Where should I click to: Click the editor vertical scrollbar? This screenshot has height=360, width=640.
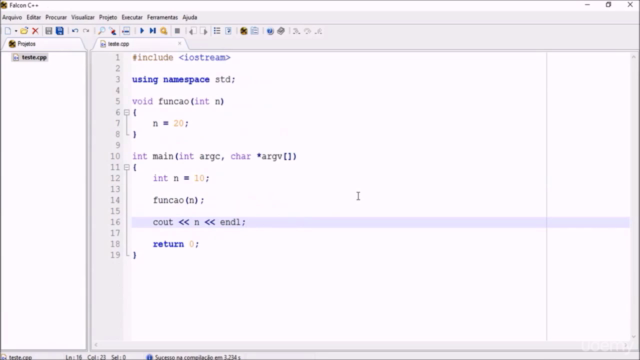(x=633, y=196)
